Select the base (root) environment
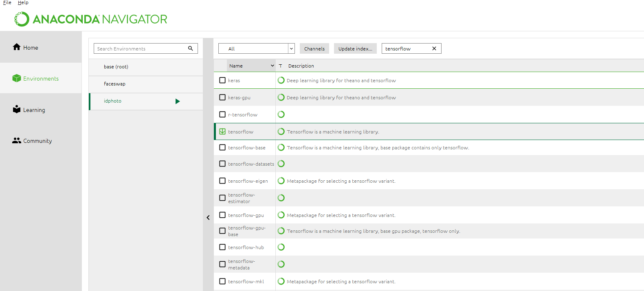The width and height of the screenshot is (644, 291). (146, 67)
